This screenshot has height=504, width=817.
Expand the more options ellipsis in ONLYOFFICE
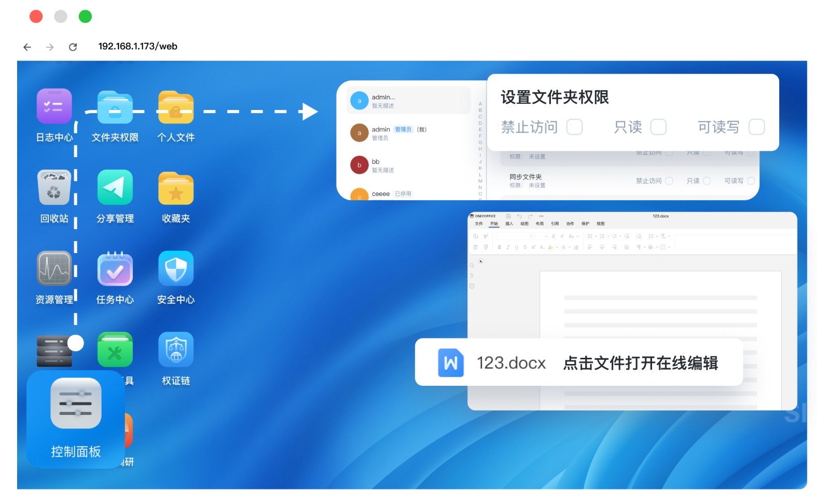coord(541,216)
